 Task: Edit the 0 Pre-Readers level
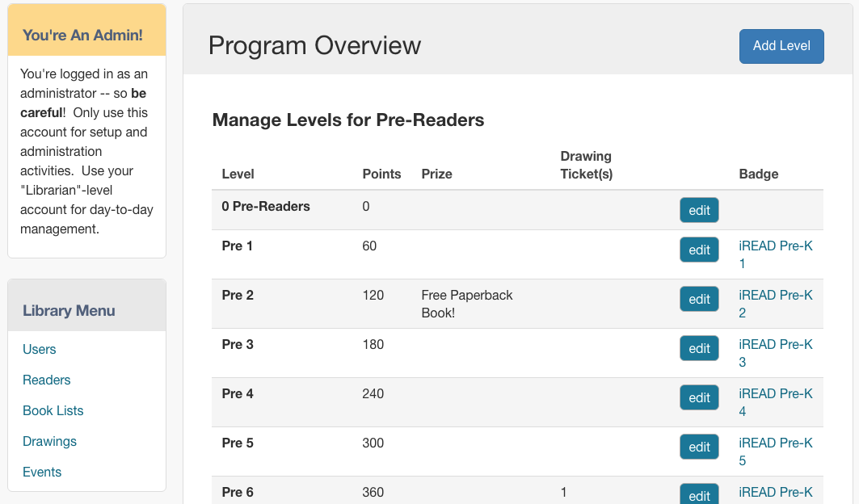(x=699, y=210)
